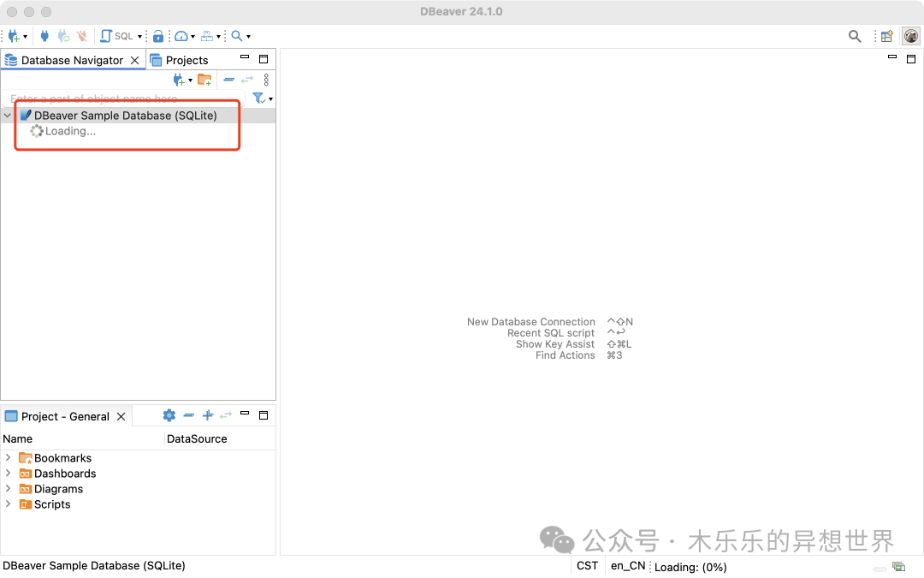Expand the Scripts folder chevron
Viewport: 924px width, 578px height.
pyautogui.click(x=8, y=504)
